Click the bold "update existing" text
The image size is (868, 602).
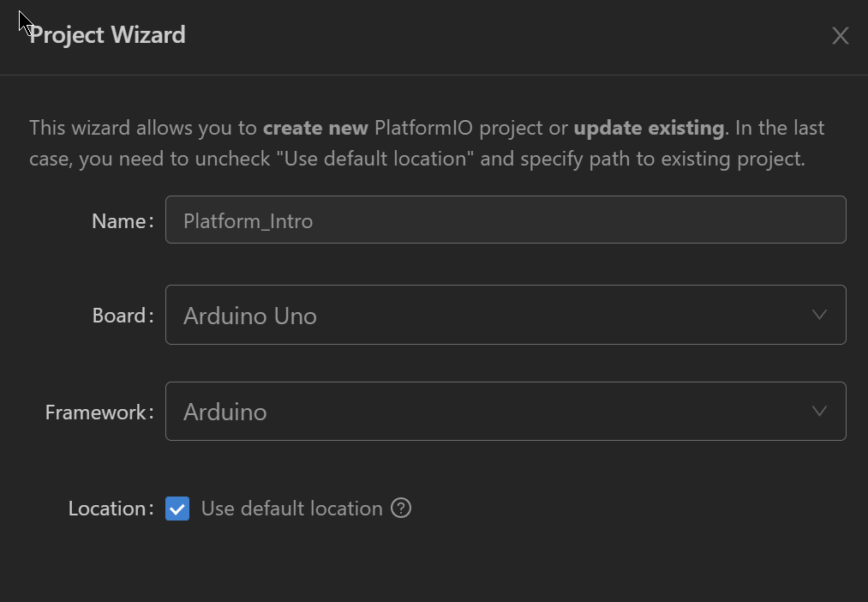tap(649, 129)
